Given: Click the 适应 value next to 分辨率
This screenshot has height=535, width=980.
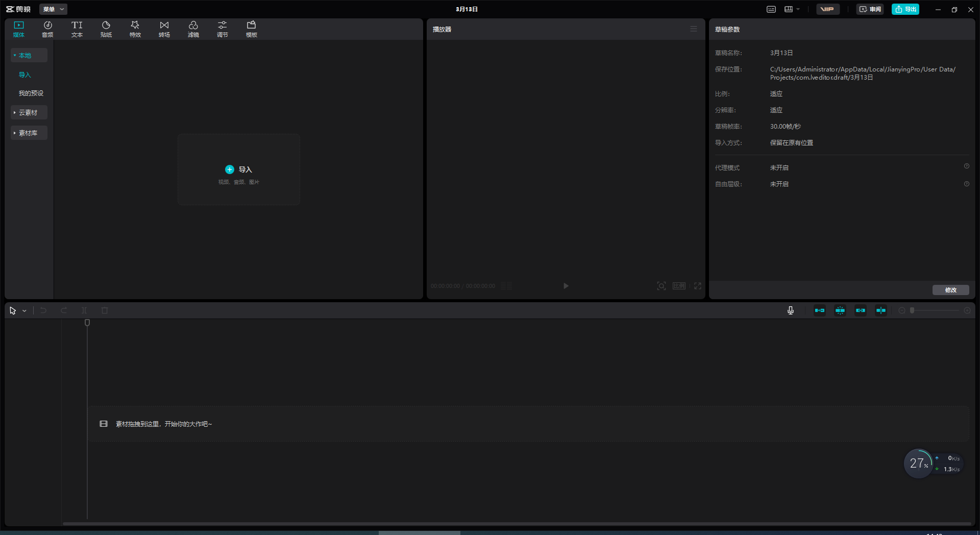Looking at the screenshot, I should 776,110.
